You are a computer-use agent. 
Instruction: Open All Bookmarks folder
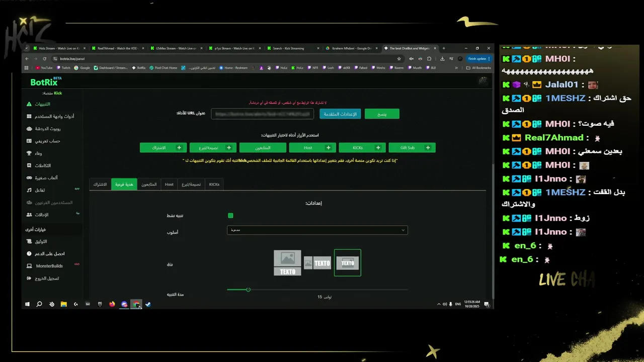click(478, 68)
